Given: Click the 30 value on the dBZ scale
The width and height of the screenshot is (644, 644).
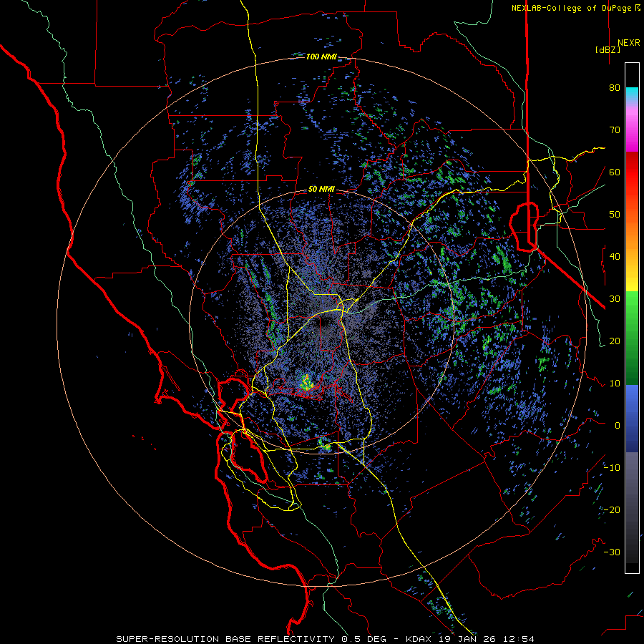Looking at the screenshot, I should (x=615, y=298).
